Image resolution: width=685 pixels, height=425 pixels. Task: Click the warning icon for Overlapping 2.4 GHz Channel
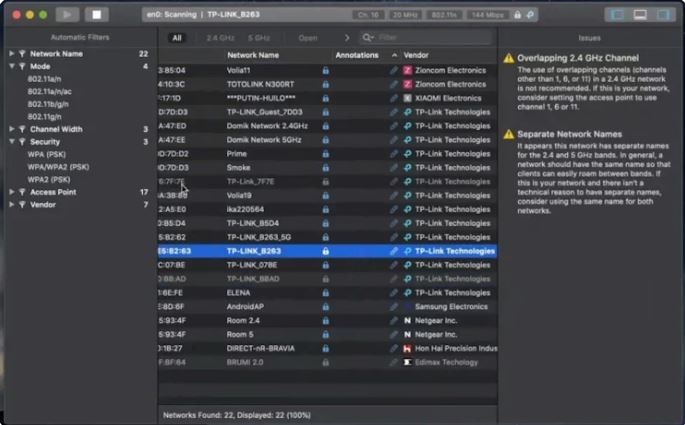(509, 58)
